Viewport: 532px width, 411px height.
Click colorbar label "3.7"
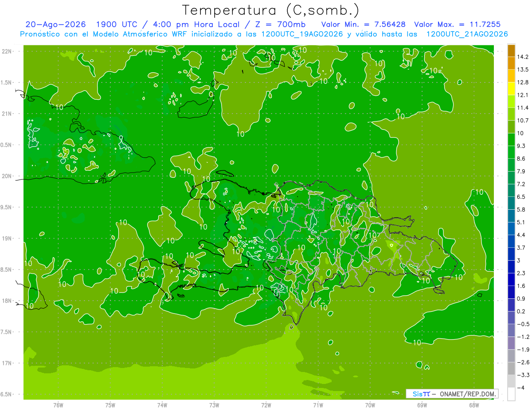(521, 248)
